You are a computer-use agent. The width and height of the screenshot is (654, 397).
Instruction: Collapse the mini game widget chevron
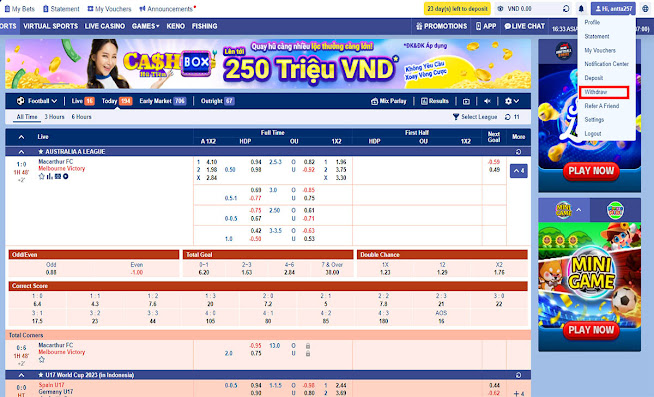tap(579, 210)
